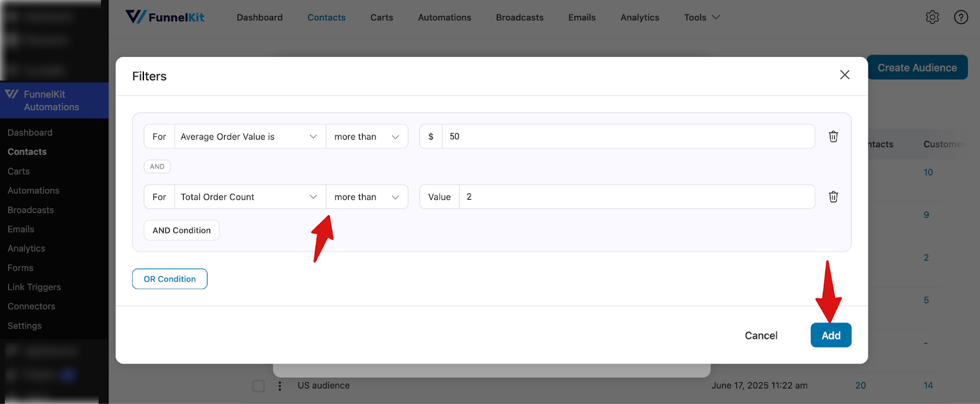The image size is (980, 404).
Task: Click contacts count 20 for US audience
Action: 861,386
